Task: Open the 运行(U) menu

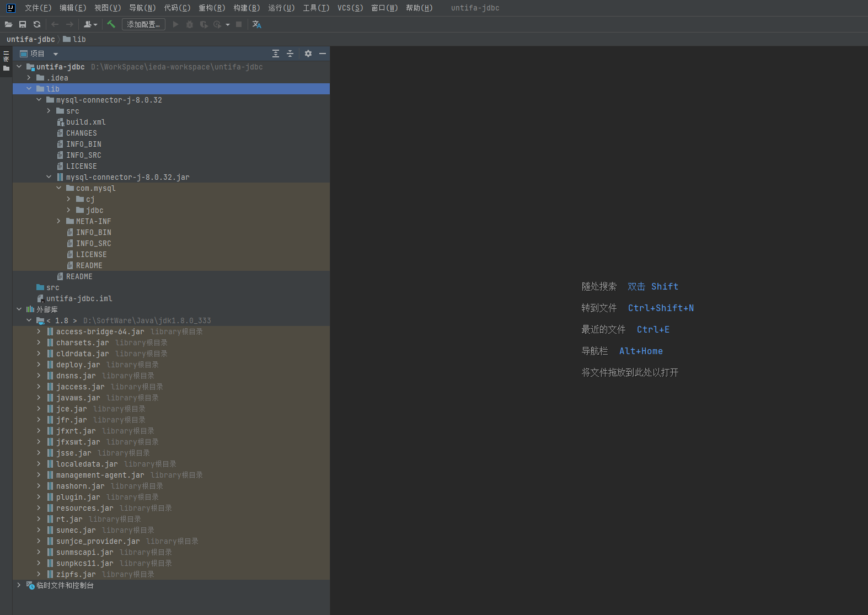Action: [281, 8]
